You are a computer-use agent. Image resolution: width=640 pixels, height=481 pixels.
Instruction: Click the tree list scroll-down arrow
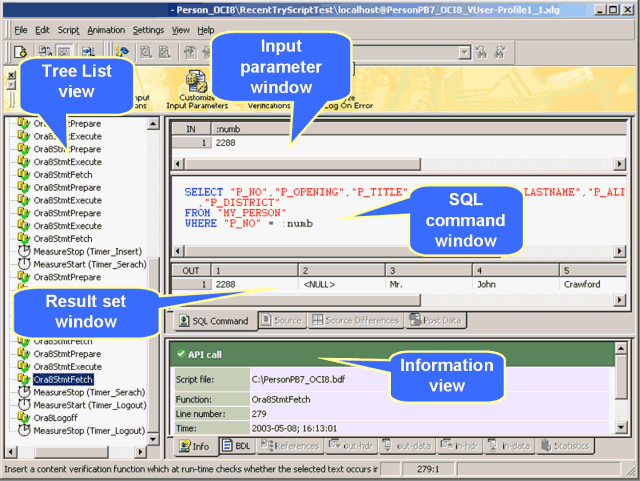(153, 437)
